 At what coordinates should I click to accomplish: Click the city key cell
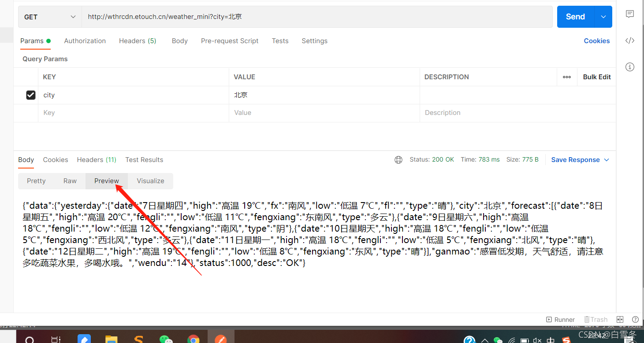[x=134, y=95]
